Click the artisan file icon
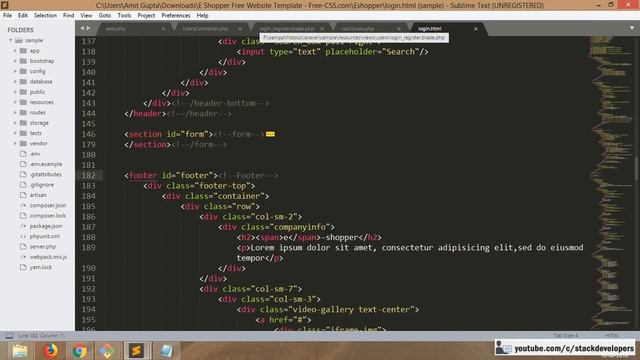 [x=23, y=195]
